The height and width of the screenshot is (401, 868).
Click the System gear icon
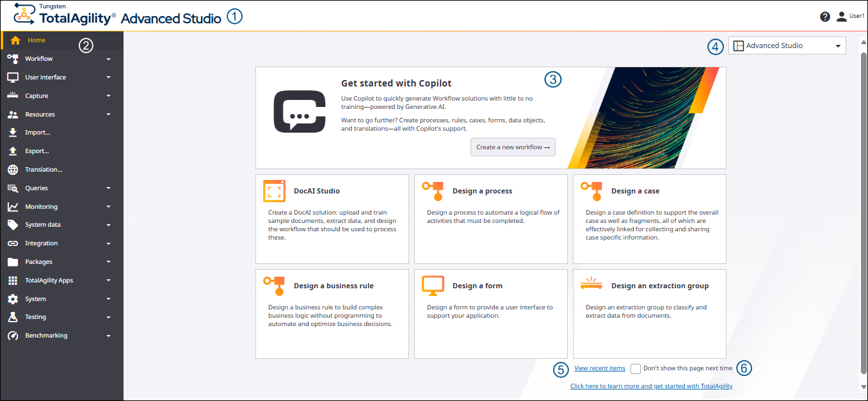(13, 299)
